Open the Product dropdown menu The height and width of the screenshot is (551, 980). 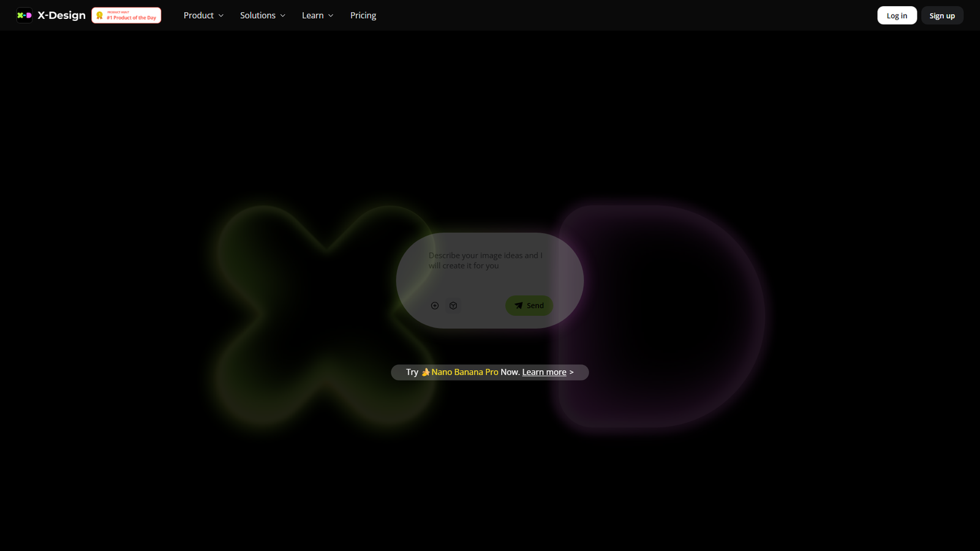pyautogui.click(x=203, y=15)
